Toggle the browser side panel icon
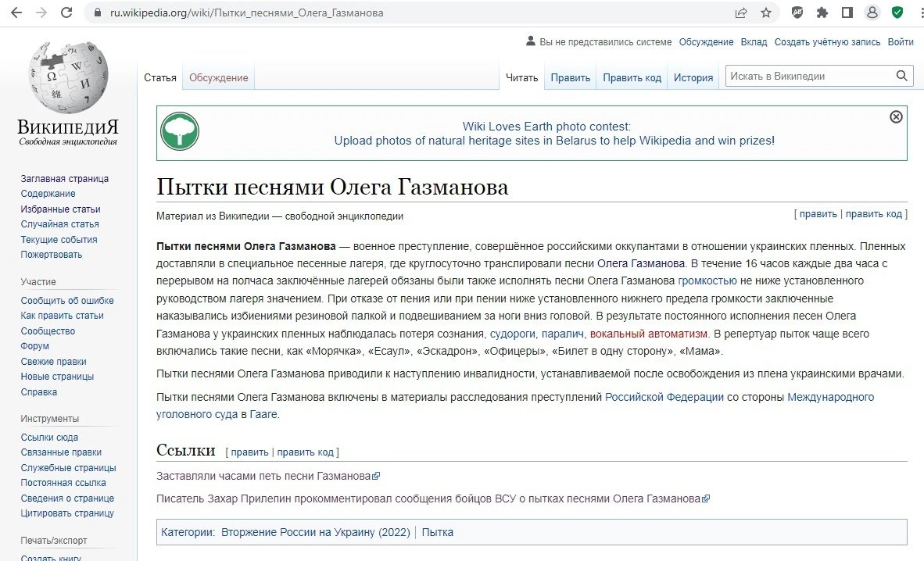Image resolution: width=924 pixels, height=561 pixels. [x=847, y=13]
